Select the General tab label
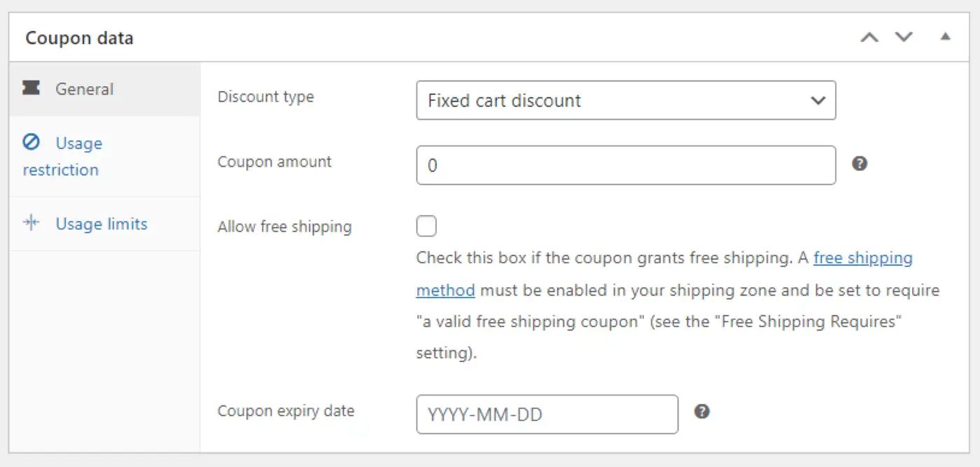 pyautogui.click(x=85, y=89)
